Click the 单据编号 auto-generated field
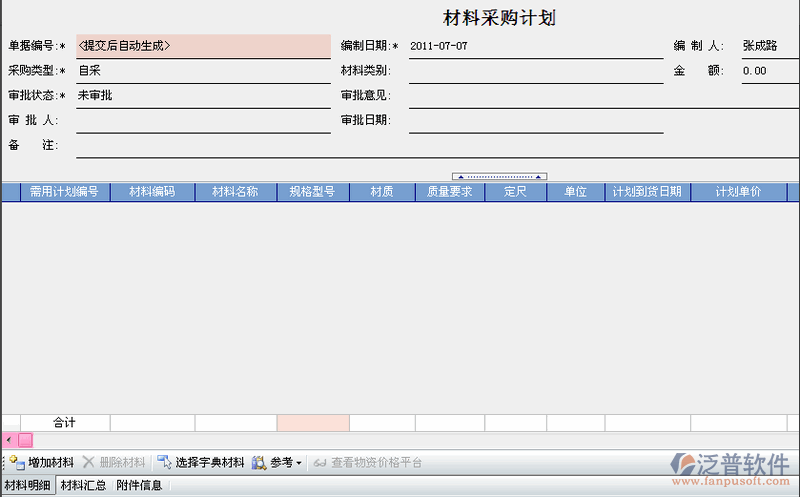Image resolution: width=800 pixels, height=497 pixels. [x=204, y=46]
